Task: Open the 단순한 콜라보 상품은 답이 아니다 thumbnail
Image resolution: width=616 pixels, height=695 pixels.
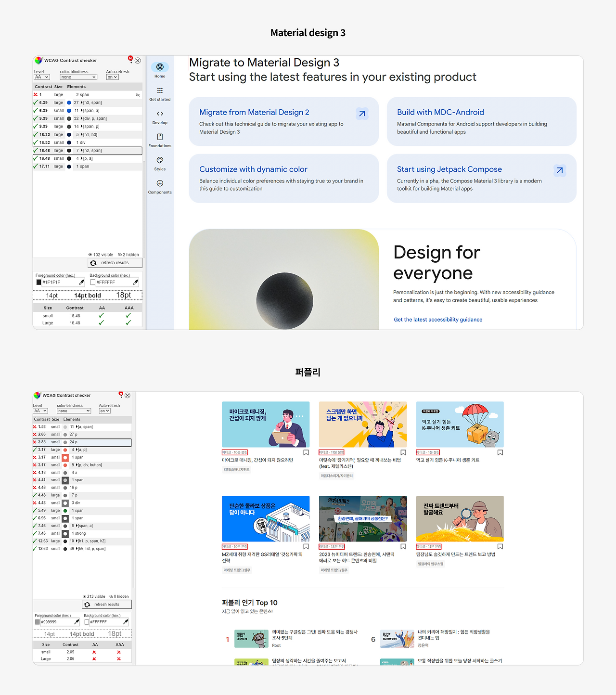Action: pos(266,519)
